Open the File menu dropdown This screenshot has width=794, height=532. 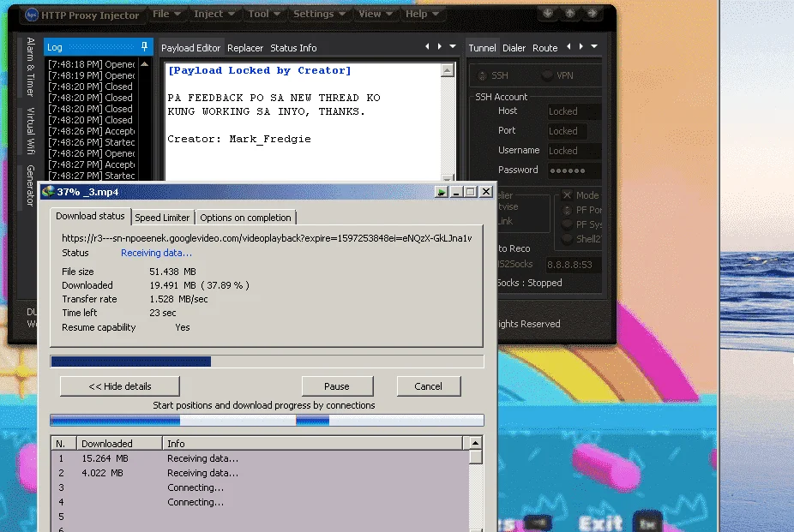[x=166, y=15]
